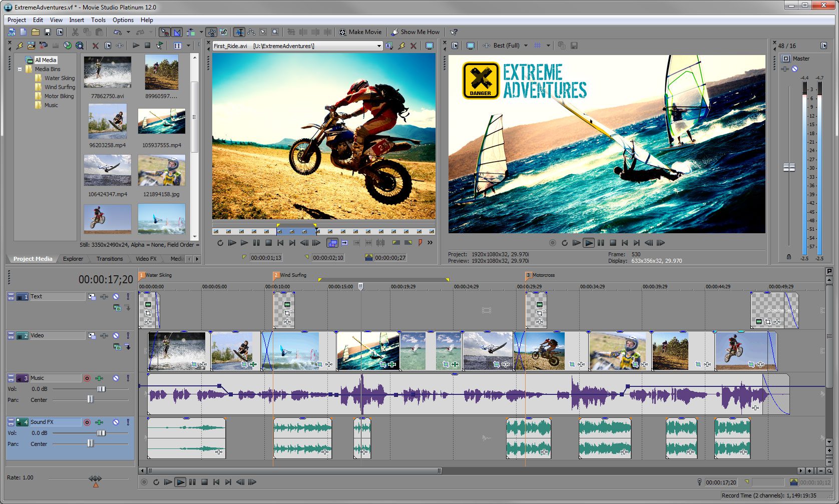Click the Zoom edit tool magnifier icon
This screenshot has height=504, width=839.
[x=275, y=32]
